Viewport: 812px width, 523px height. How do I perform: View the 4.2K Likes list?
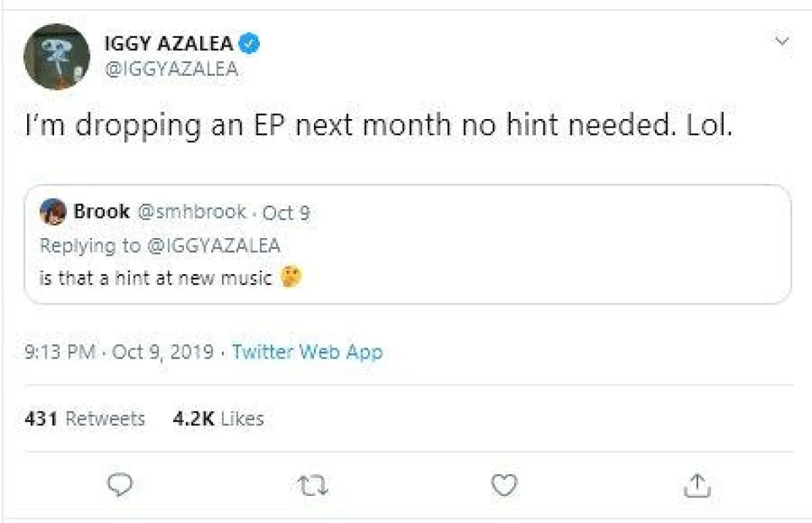coord(218,419)
